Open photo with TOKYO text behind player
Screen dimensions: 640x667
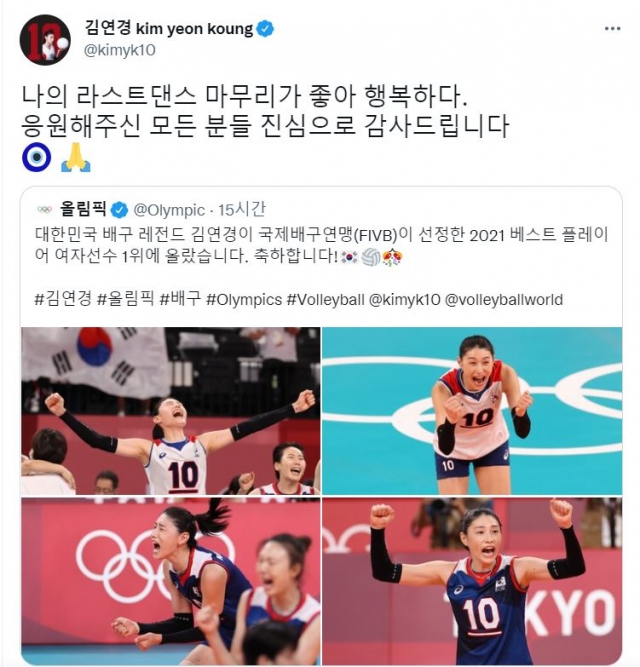coord(472,581)
